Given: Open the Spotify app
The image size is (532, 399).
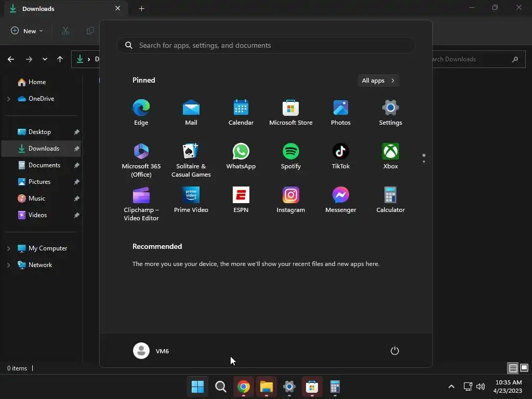Looking at the screenshot, I should pyautogui.click(x=291, y=156).
